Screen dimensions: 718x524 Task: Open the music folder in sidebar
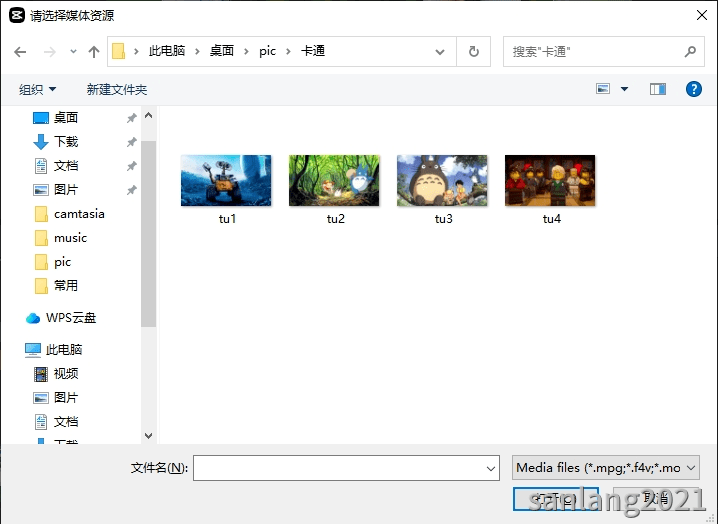[x=70, y=238]
